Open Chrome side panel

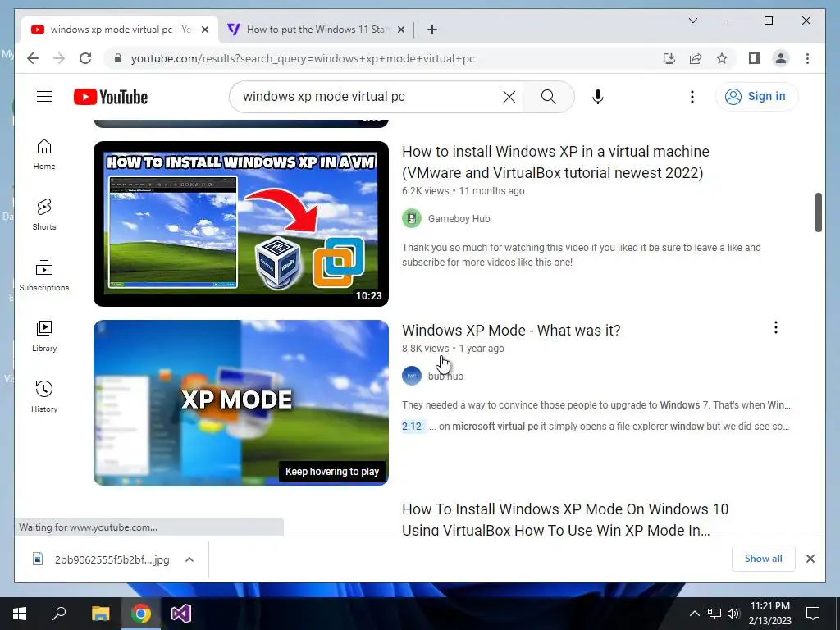[x=755, y=58]
